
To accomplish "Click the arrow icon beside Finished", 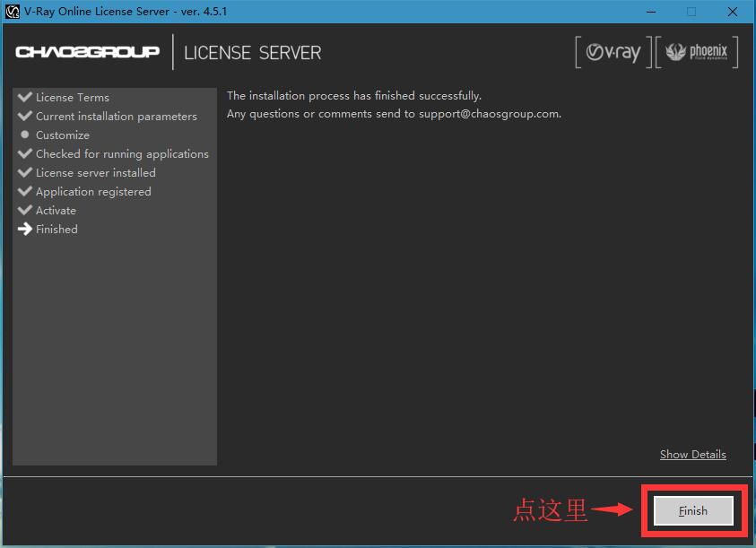I will pyautogui.click(x=24, y=229).
